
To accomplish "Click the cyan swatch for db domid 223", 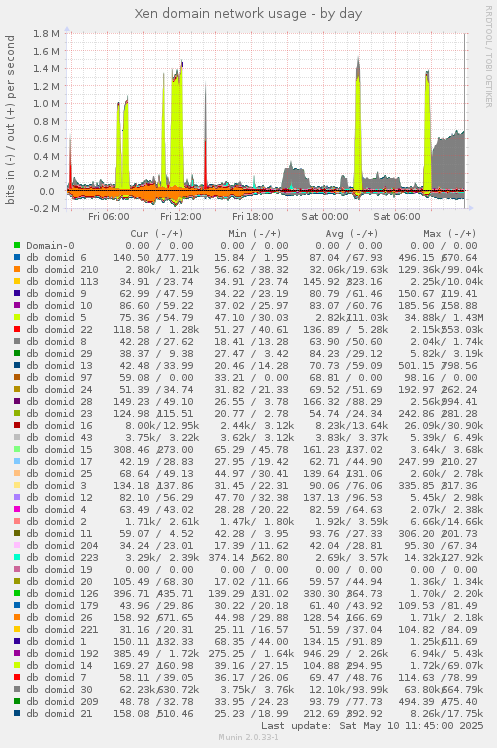I will 17,557.
